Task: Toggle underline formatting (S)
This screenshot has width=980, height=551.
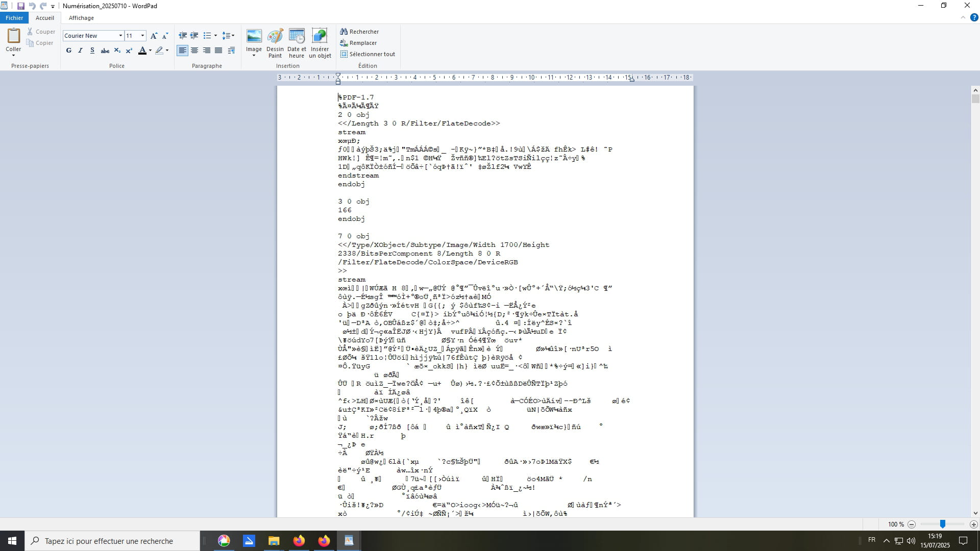Action: click(92, 51)
